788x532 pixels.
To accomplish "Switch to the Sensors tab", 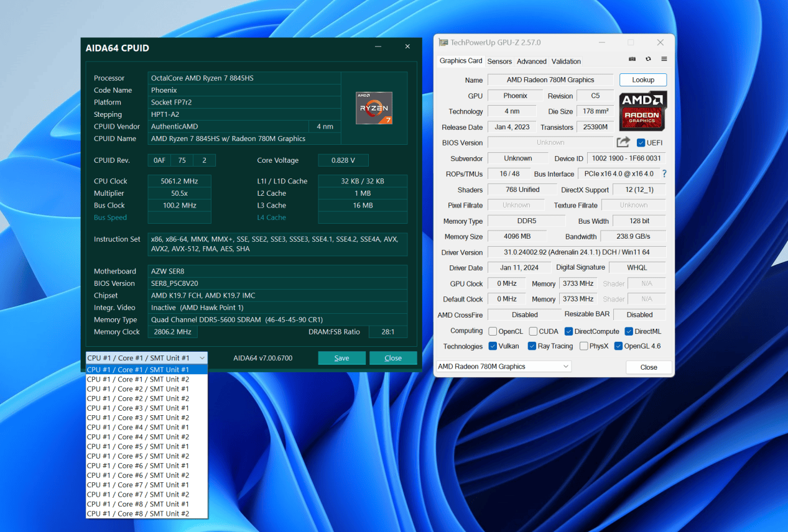I will pos(499,62).
